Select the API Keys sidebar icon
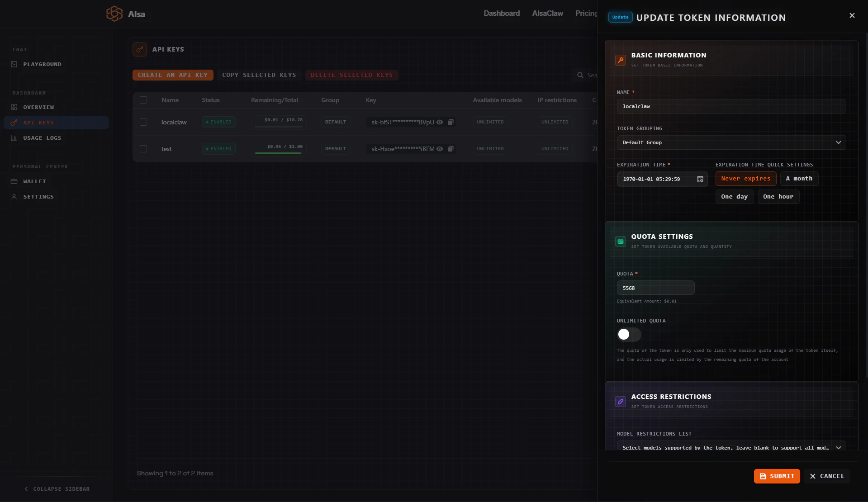Viewport: 868px width, 502px height. click(x=14, y=122)
